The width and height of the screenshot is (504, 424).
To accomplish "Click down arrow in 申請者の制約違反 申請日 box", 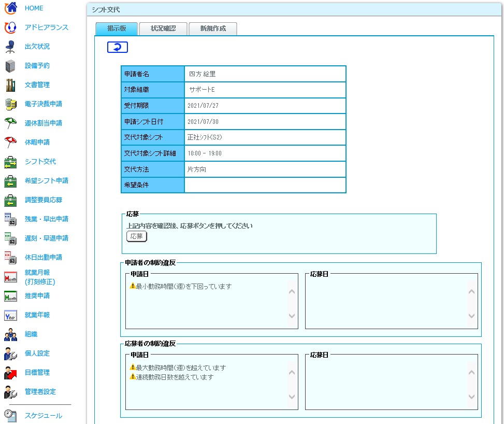I will [x=292, y=316].
